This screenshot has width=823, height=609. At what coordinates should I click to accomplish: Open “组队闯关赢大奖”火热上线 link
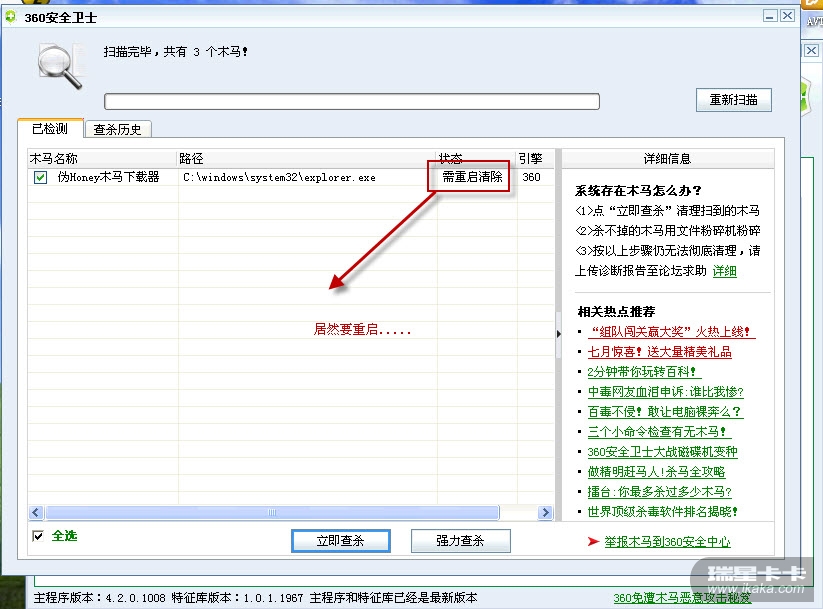pos(671,332)
